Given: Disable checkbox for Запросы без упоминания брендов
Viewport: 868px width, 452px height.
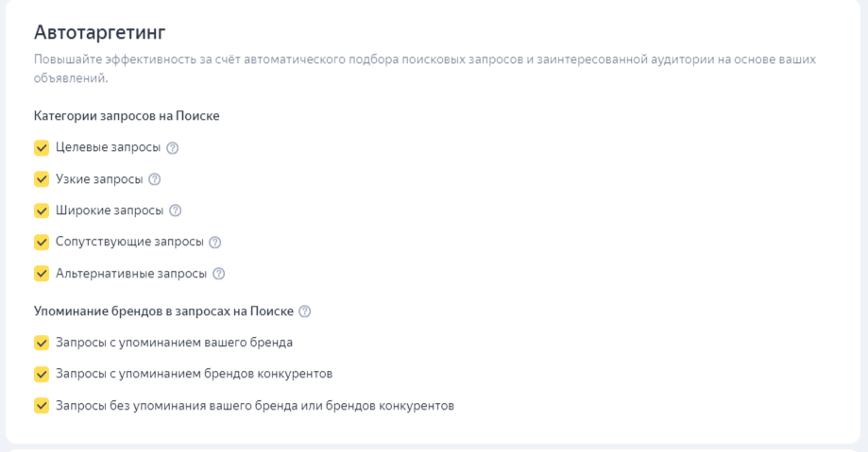Looking at the screenshot, I should (42, 406).
